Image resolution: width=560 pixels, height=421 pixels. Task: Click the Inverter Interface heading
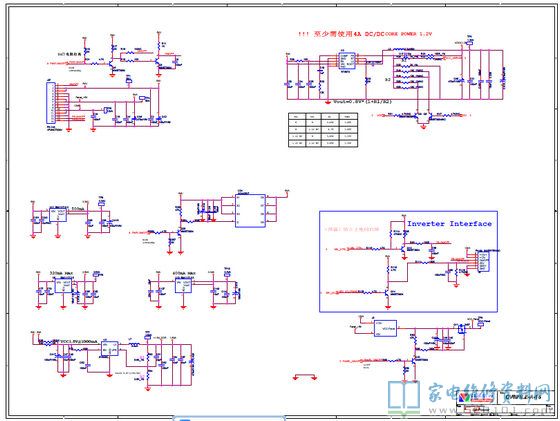coord(449,224)
